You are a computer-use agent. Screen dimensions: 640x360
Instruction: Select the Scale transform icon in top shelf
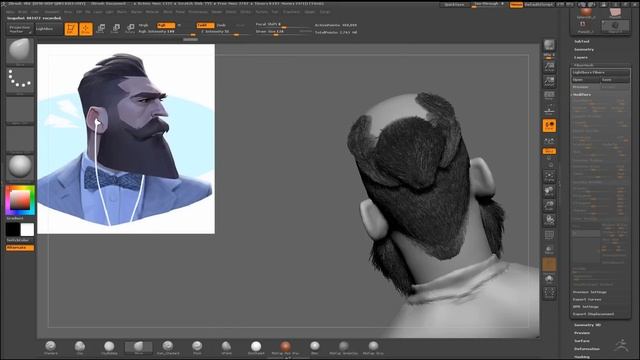[116, 29]
